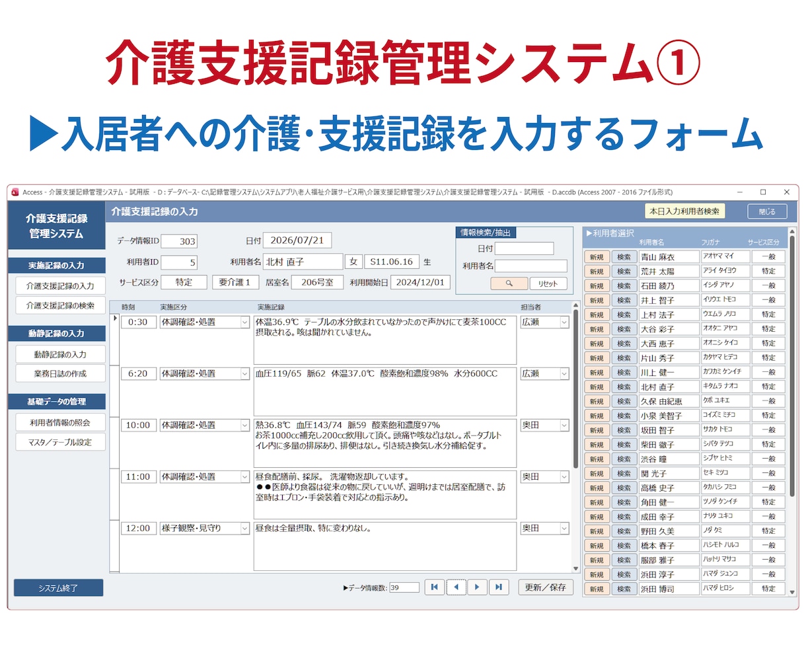Click the 時刻 field showing 0:30
The width and height of the screenshot is (806, 672).
pyautogui.click(x=138, y=322)
